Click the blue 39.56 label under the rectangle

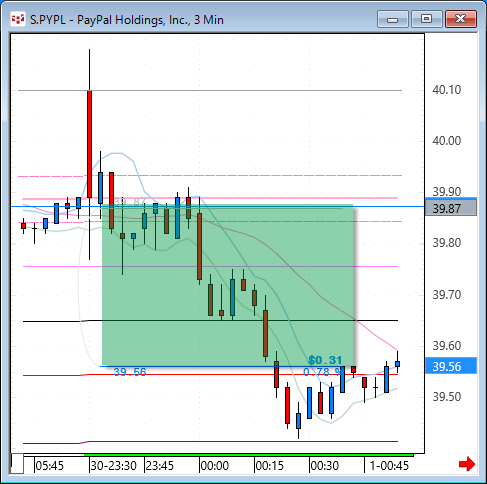click(130, 372)
